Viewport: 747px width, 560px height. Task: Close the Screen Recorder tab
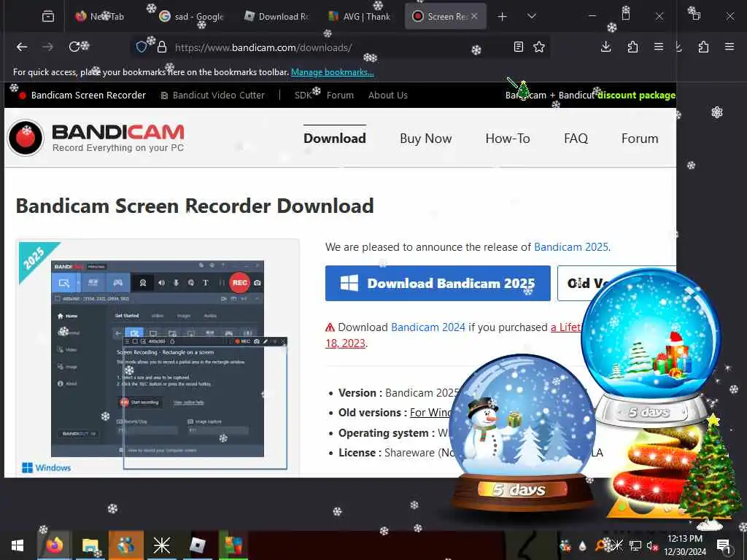click(x=474, y=16)
